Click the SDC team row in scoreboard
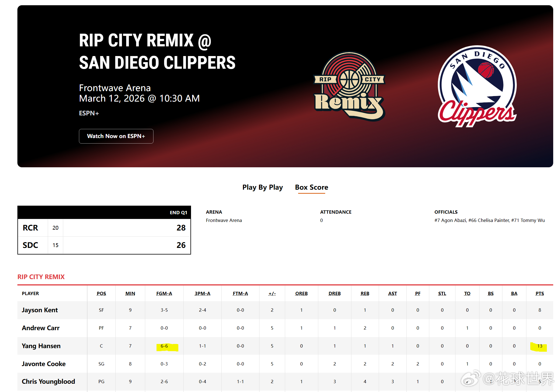The width and height of the screenshot is (559, 392). (x=30, y=245)
